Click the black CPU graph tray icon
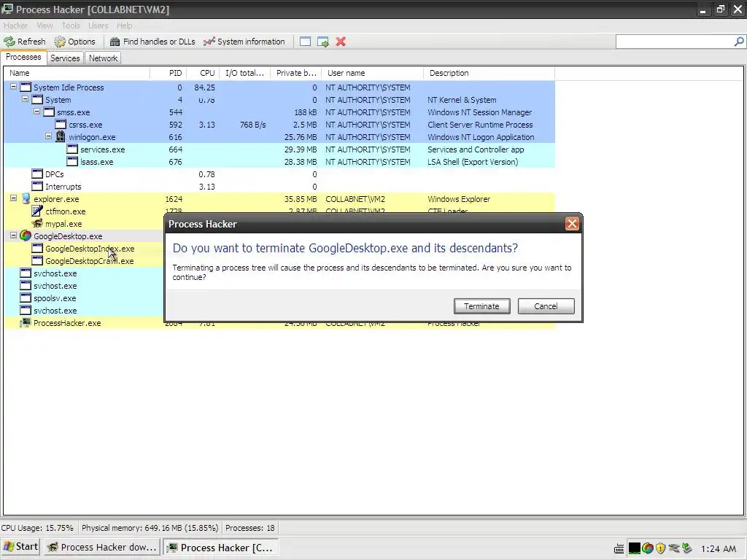This screenshot has height=560, width=747. [x=634, y=548]
